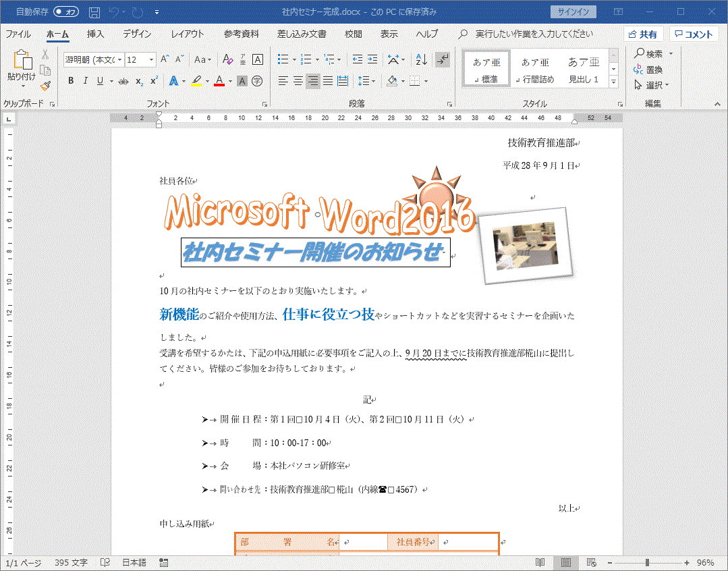728x571 pixels.
Task: Click the Undo arrow in the quick access toolbar
Action: pos(114,12)
